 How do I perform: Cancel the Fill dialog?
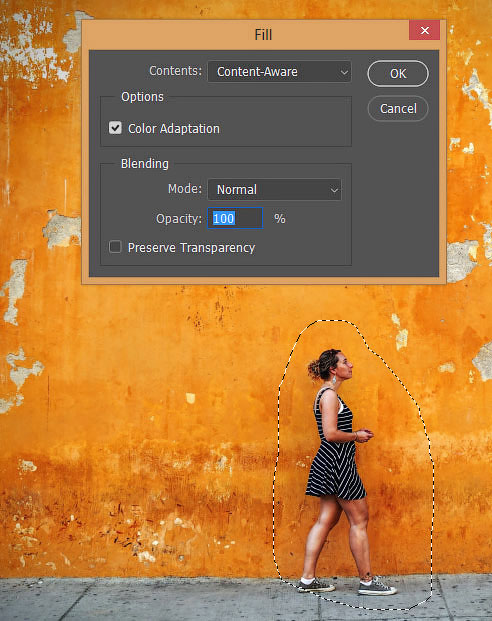[x=398, y=109]
